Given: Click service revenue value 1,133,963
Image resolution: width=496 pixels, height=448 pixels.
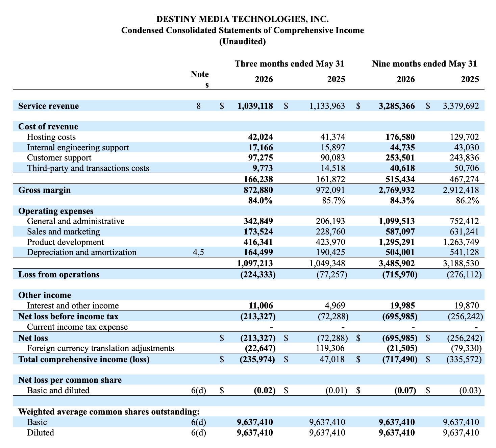Looking at the screenshot, I should 327,106.
